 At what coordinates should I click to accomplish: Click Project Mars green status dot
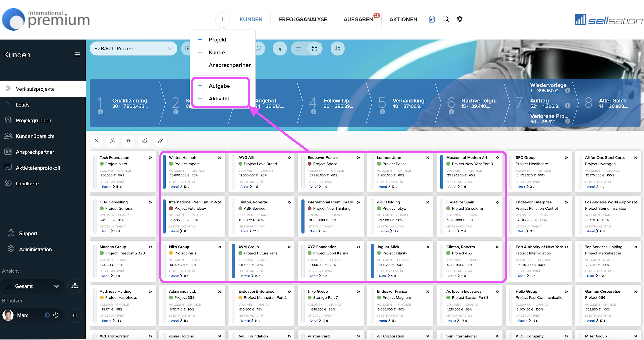pos(102,164)
